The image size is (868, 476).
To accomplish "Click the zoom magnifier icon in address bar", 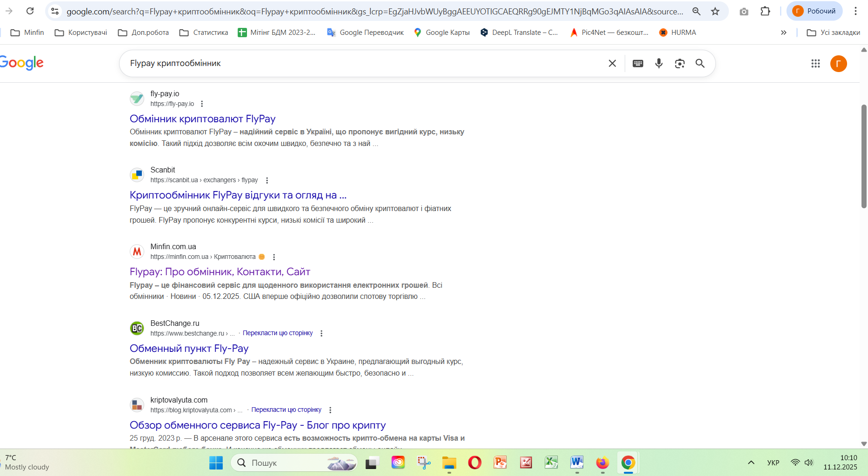I will point(696,11).
